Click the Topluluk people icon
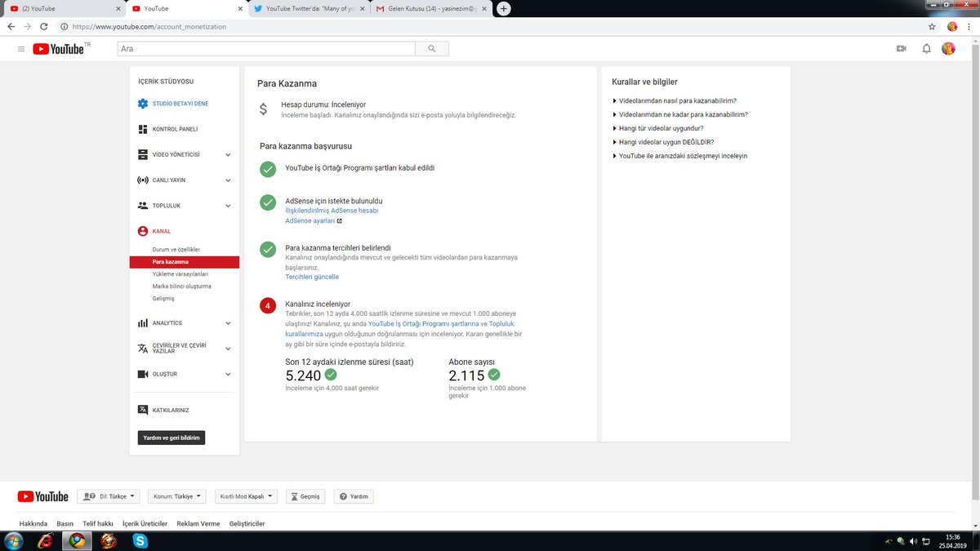980x551 pixels. coord(143,206)
